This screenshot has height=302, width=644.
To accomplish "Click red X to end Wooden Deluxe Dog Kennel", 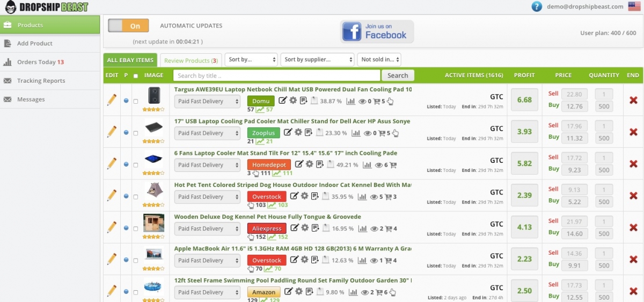I will pyautogui.click(x=633, y=227).
